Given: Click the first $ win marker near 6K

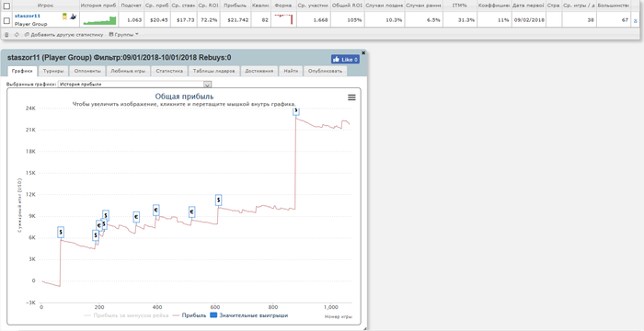Looking at the screenshot, I should tap(61, 232).
